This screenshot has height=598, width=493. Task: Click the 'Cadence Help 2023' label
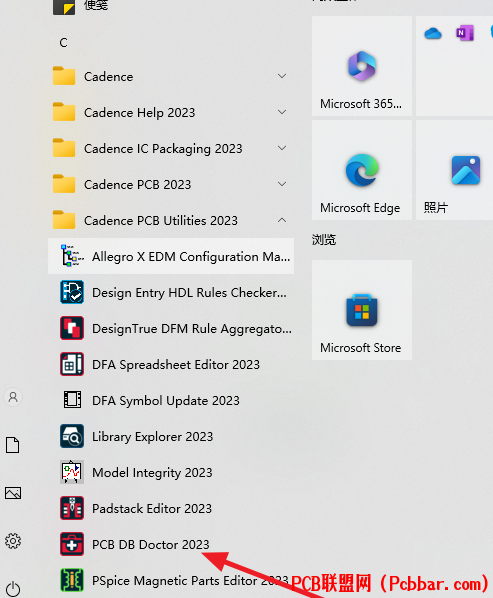pos(140,113)
